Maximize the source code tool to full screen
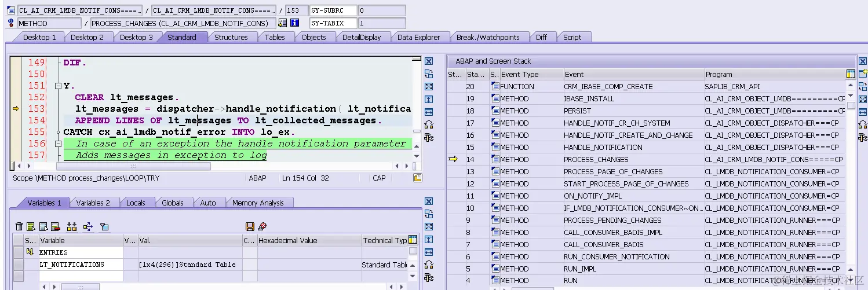This screenshot has width=868, height=290. 429,86
